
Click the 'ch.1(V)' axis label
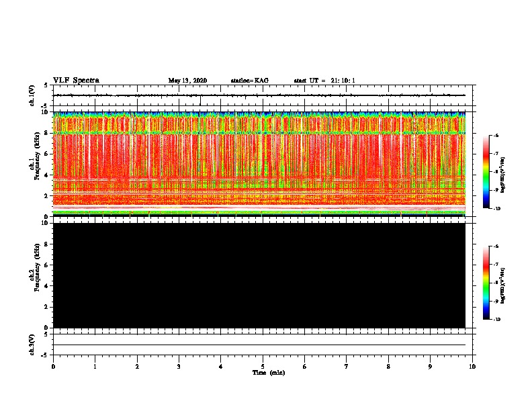(x=32, y=95)
